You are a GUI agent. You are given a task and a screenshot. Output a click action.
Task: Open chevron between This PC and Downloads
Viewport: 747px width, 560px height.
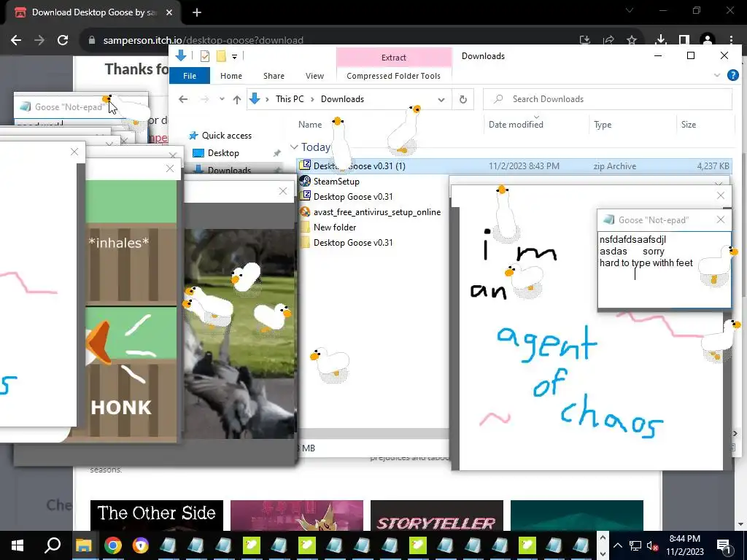pyautogui.click(x=312, y=99)
